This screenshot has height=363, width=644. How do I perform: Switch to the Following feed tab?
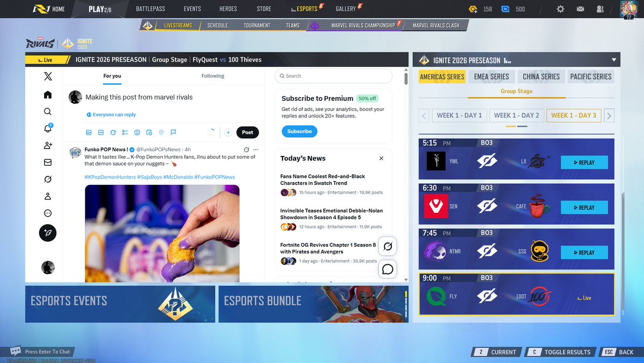pyautogui.click(x=213, y=76)
